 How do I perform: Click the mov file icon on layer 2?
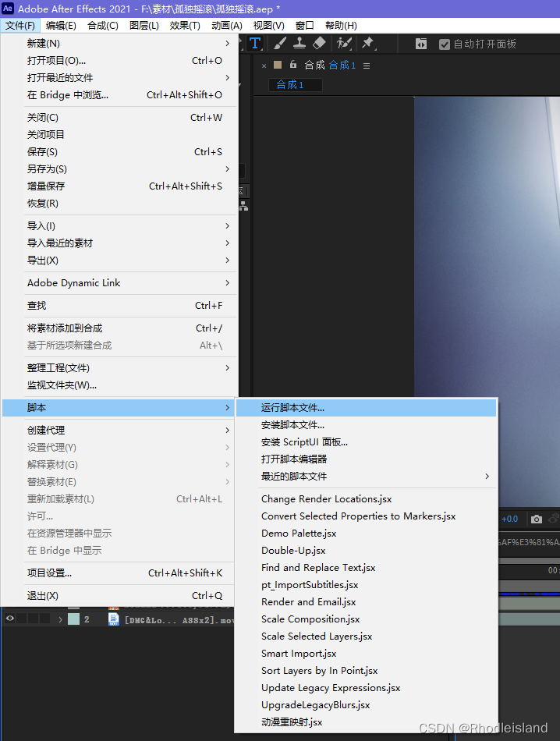(113, 619)
